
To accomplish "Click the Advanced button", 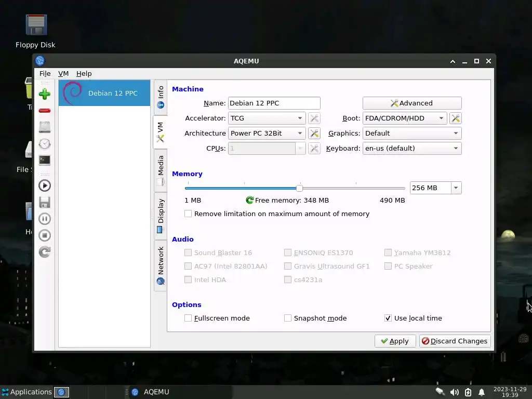I will (x=412, y=103).
